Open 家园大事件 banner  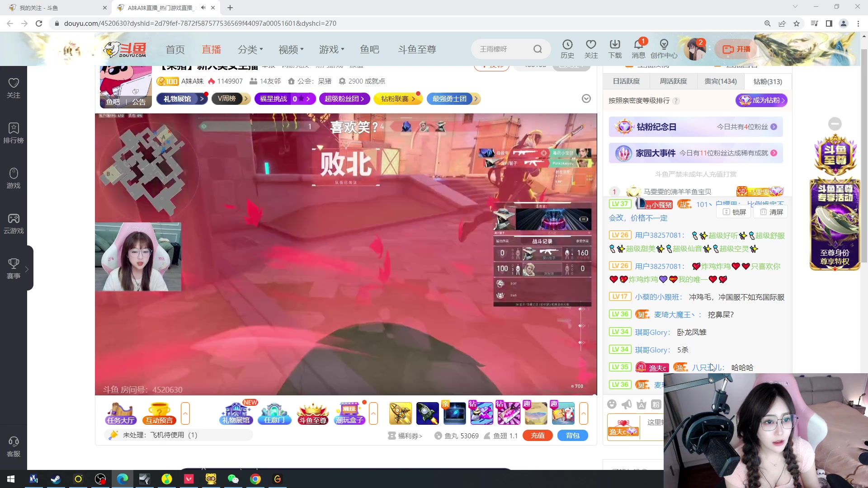(x=696, y=153)
